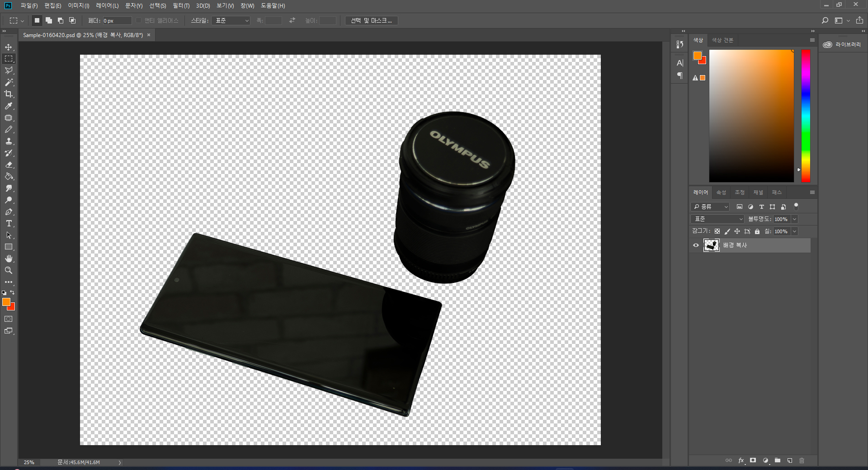Select the Eraser tool
Screen dimensions: 868x470
9,164
